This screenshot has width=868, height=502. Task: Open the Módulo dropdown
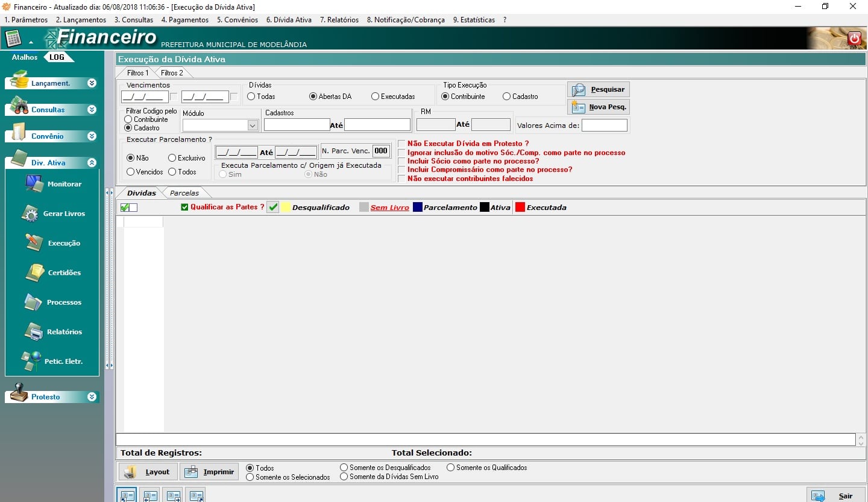pos(253,125)
